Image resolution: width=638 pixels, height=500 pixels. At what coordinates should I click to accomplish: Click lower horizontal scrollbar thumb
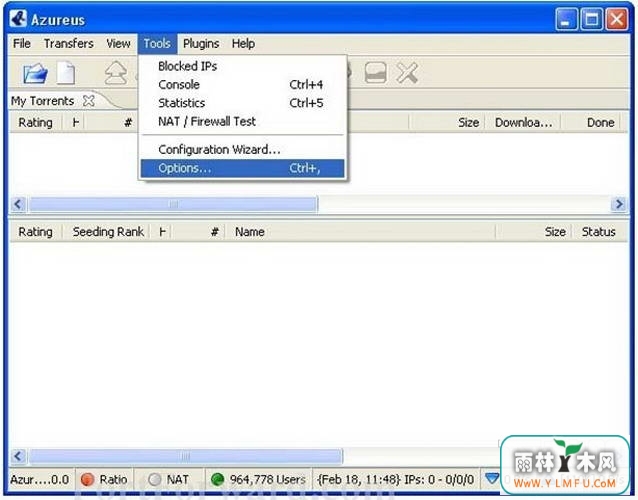186,456
